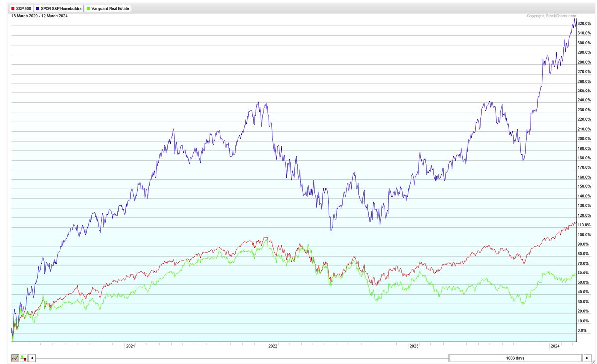The image size is (597, 364).
Task: Toggle the S&P 500 series legend button
Action: click(22, 9)
